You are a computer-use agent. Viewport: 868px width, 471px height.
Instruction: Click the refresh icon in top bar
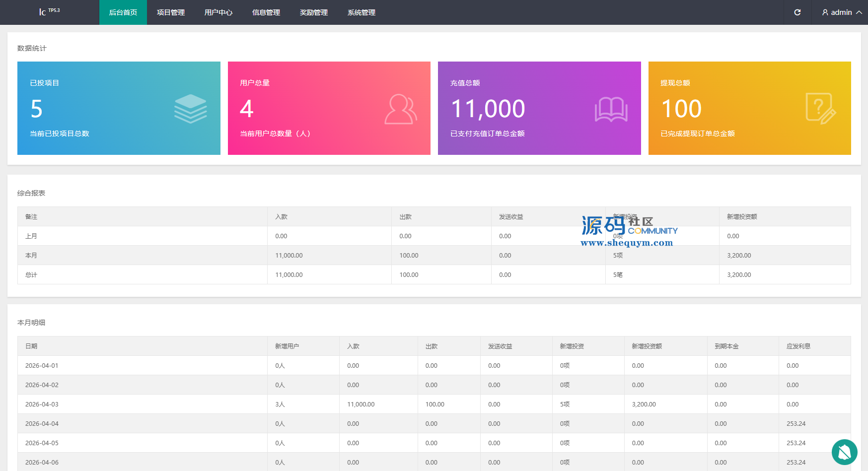click(x=797, y=12)
